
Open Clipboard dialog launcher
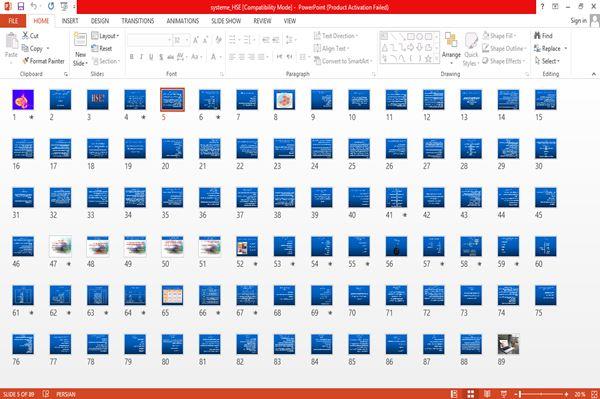click(x=66, y=74)
